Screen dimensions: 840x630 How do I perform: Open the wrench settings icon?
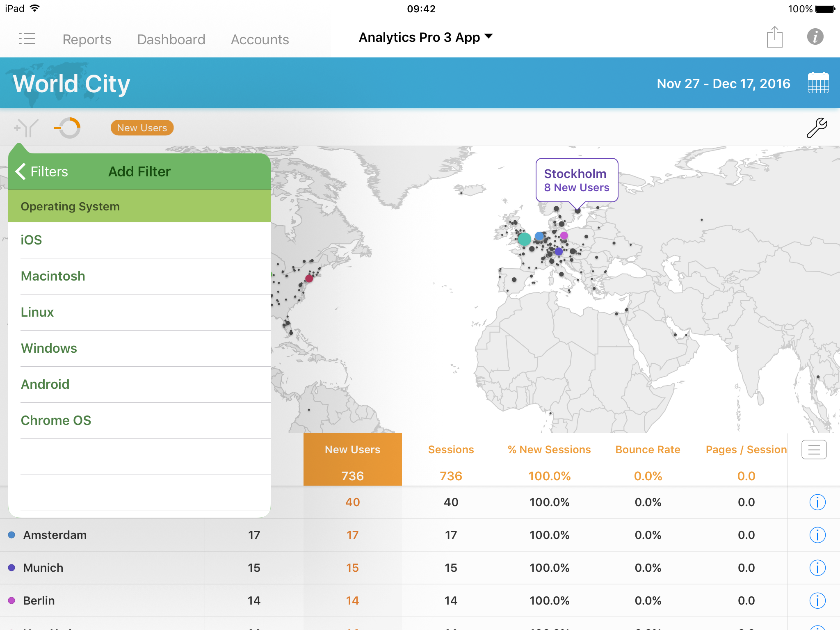817,128
